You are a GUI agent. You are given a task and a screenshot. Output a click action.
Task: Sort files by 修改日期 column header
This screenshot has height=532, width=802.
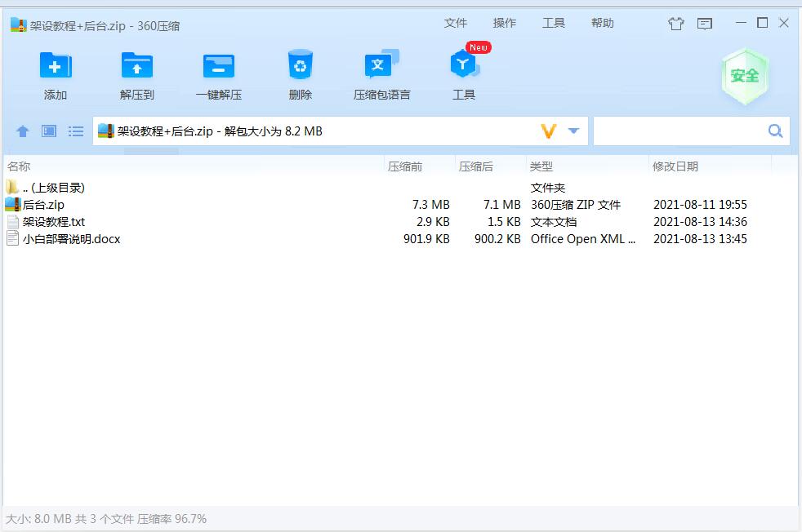pos(675,166)
